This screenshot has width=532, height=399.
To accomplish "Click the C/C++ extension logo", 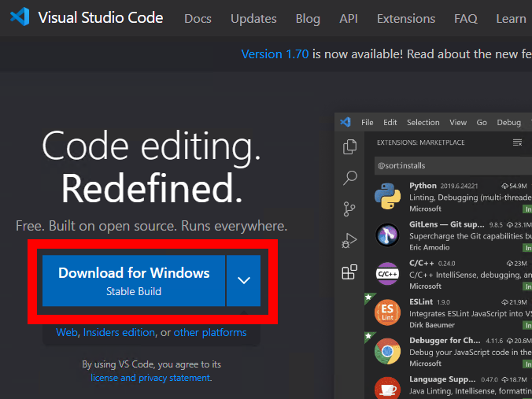I will point(387,273).
